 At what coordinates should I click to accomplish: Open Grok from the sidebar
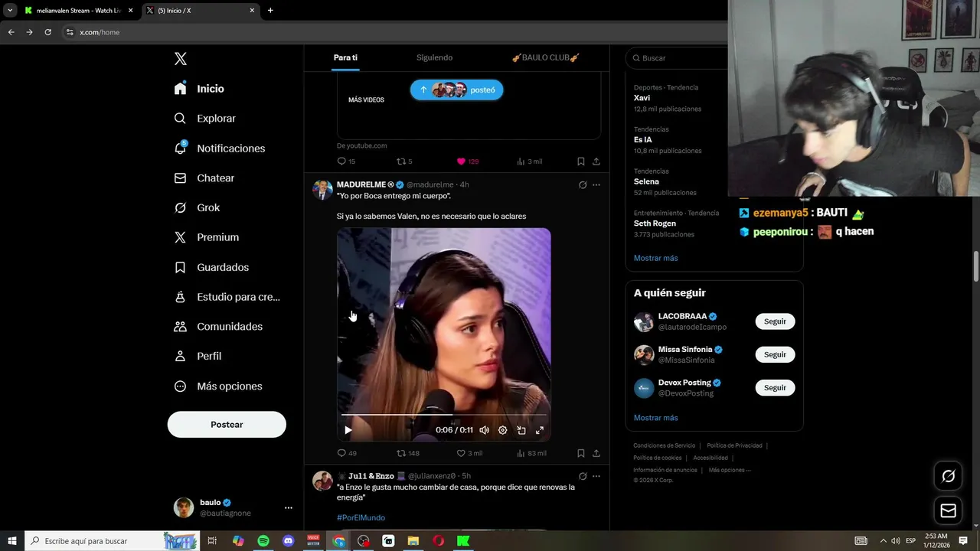tap(197, 207)
